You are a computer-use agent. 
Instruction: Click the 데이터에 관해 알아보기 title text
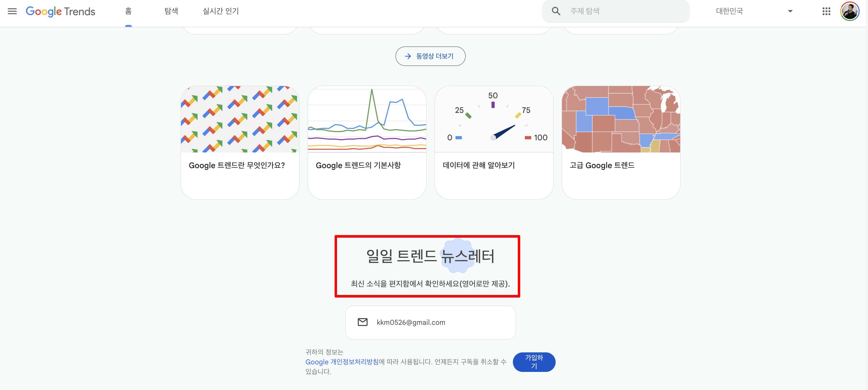(x=479, y=165)
